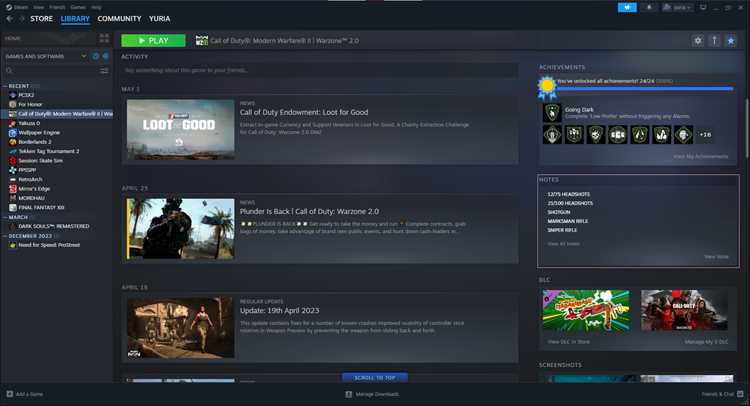Click the Scroll to Top button
Image resolution: width=750 pixels, height=406 pixels.
point(375,377)
